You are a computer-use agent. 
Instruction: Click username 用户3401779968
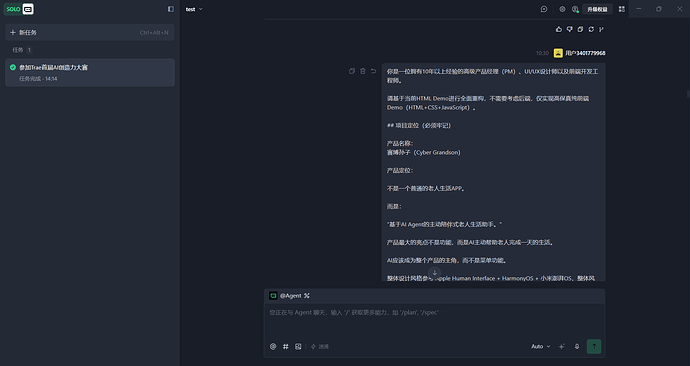click(585, 53)
